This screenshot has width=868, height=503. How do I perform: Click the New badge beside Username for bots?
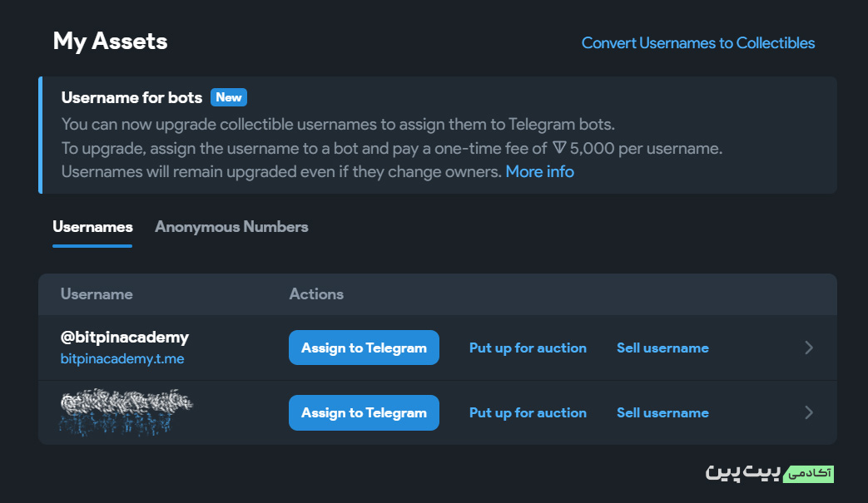point(229,97)
